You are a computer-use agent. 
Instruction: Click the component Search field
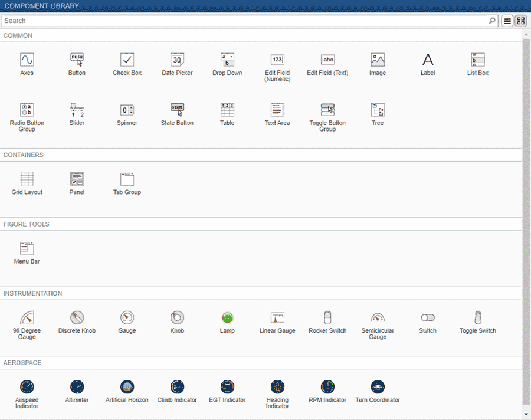(248, 21)
